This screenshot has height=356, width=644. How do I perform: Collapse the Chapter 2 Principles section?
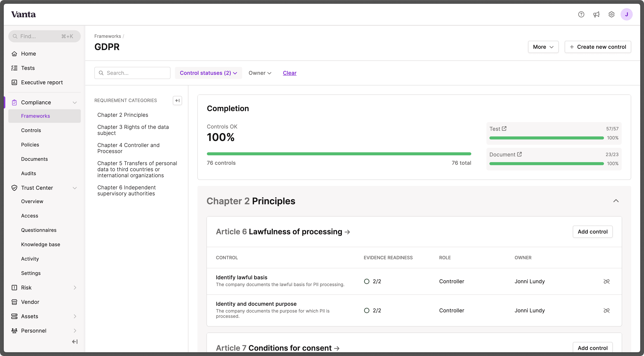(616, 201)
